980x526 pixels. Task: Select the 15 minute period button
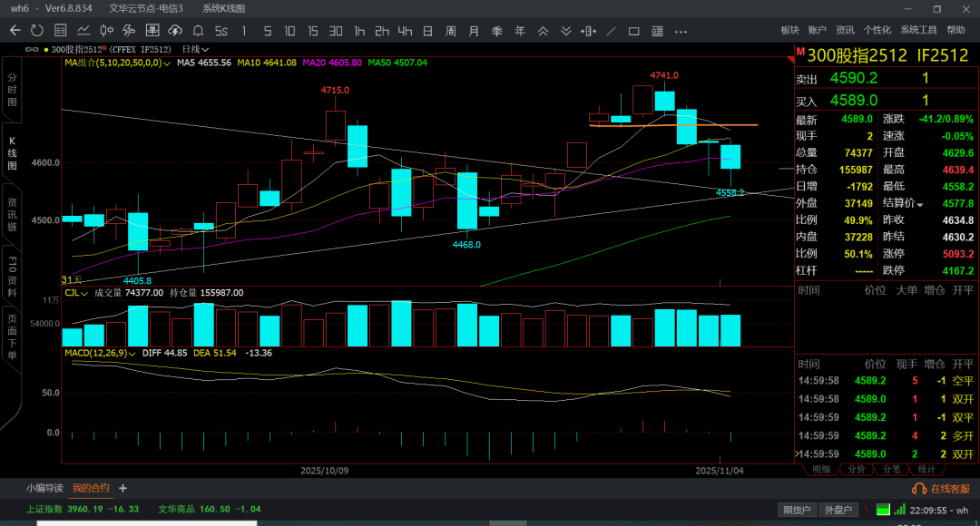point(312,31)
